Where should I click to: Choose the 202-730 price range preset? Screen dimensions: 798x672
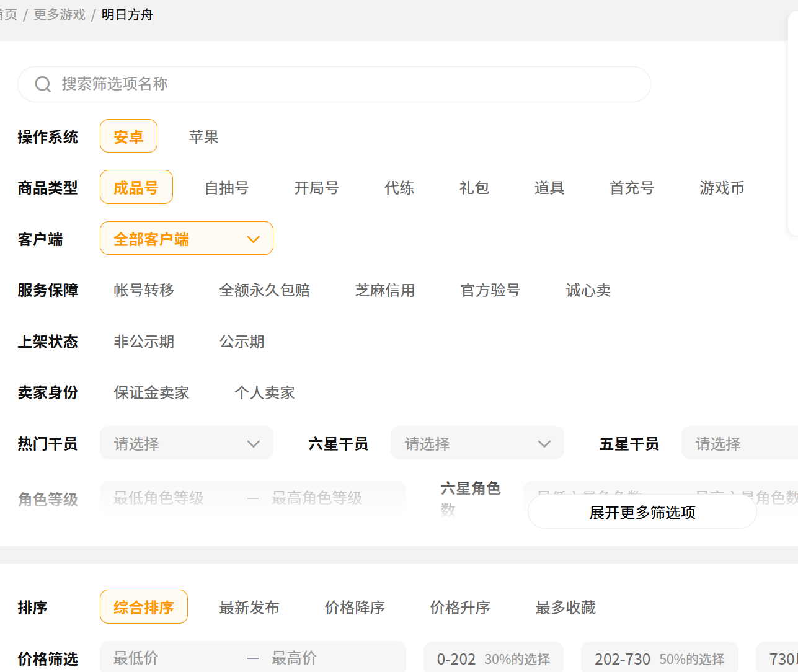pos(659,658)
